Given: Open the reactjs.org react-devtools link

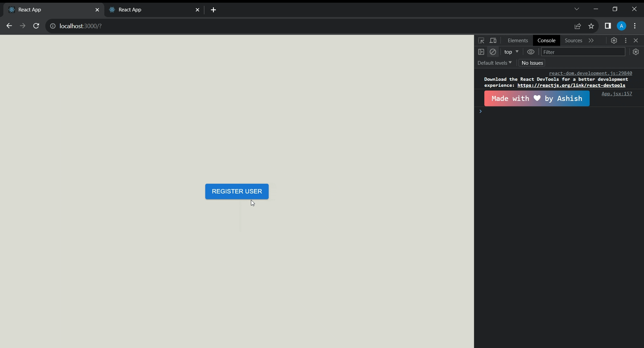Looking at the screenshot, I should 571,85.
